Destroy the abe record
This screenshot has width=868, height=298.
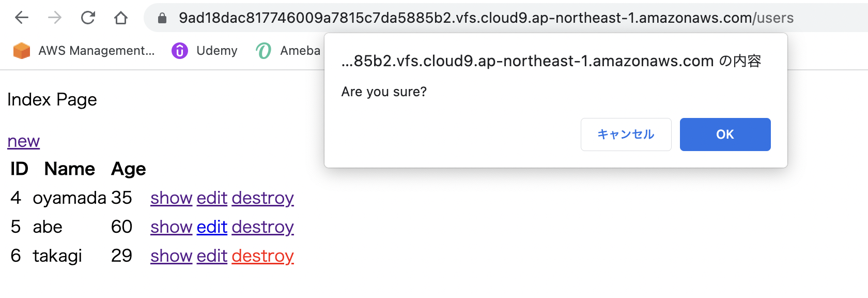click(x=262, y=227)
